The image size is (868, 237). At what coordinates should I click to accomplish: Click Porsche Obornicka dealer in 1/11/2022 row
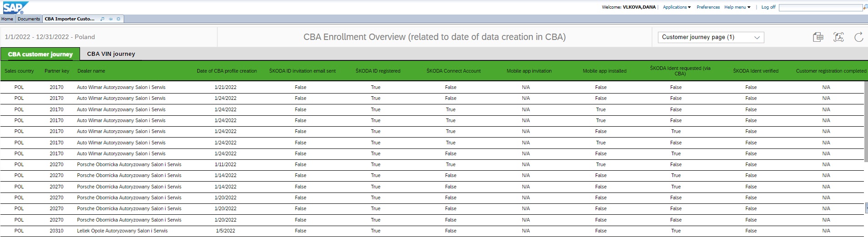129,164
